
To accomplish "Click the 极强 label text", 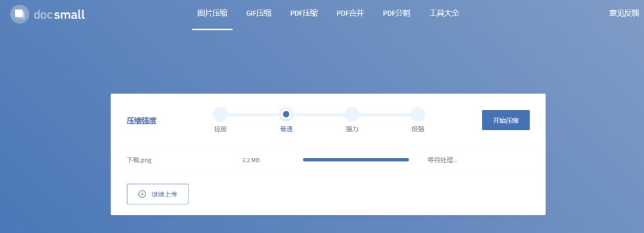I will pos(417,129).
